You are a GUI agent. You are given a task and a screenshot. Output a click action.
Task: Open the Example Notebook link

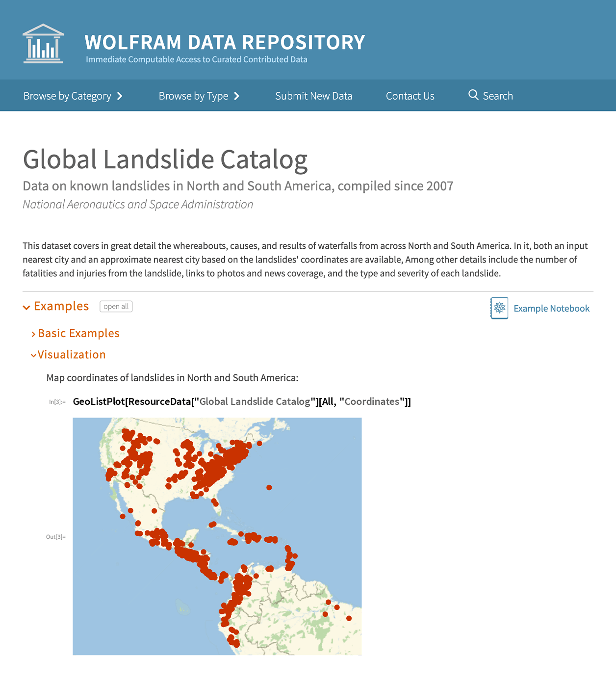coord(551,309)
